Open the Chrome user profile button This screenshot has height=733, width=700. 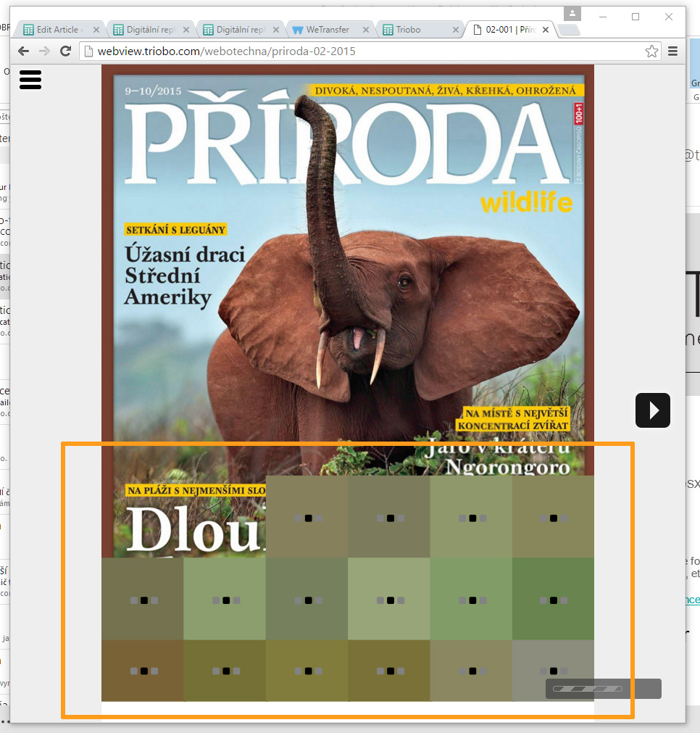click(x=572, y=14)
